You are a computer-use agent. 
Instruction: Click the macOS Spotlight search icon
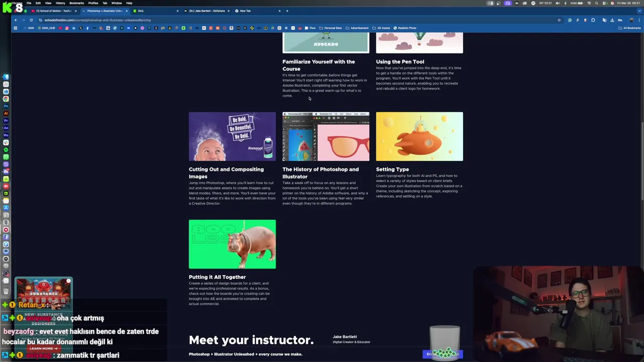point(597,3)
